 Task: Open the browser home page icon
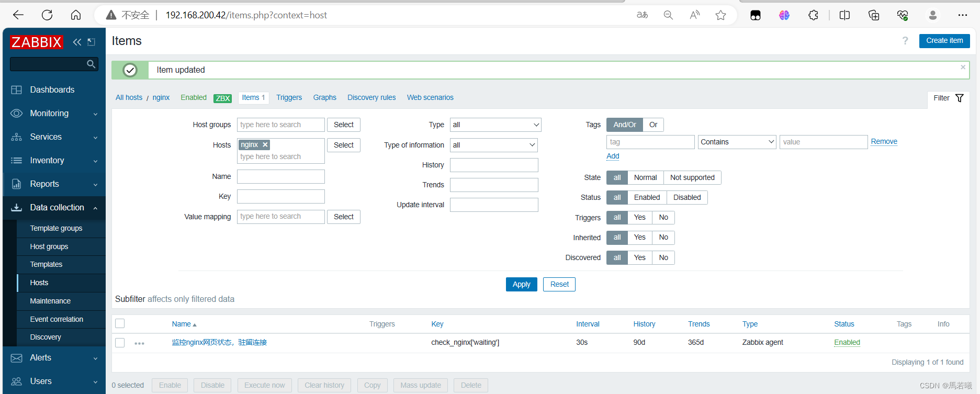coord(76,15)
